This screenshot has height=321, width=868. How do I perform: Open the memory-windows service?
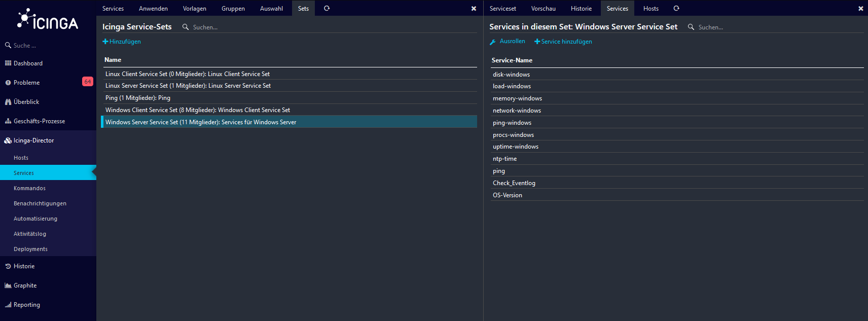[677, 98]
